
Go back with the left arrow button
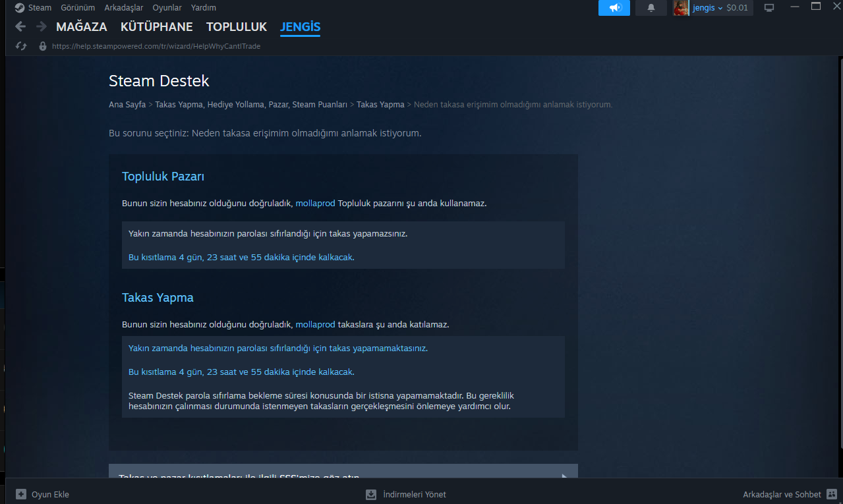pos(20,26)
